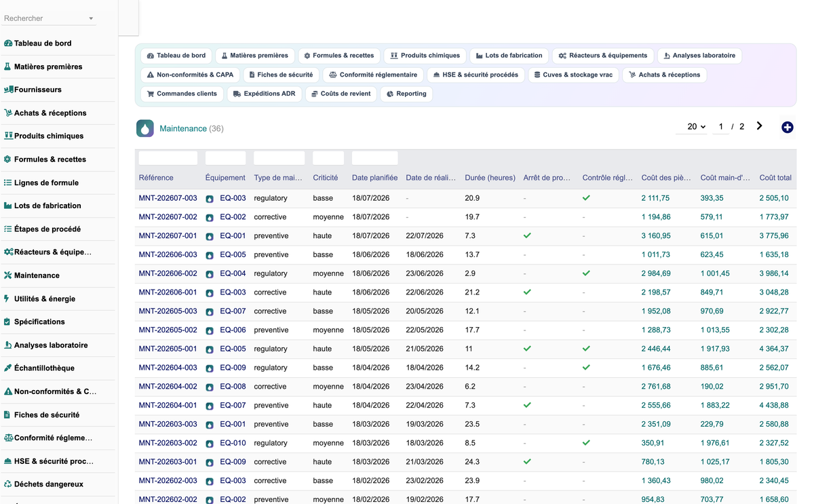
Task: Sort by Coût total column header
Action: click(775, 178)
